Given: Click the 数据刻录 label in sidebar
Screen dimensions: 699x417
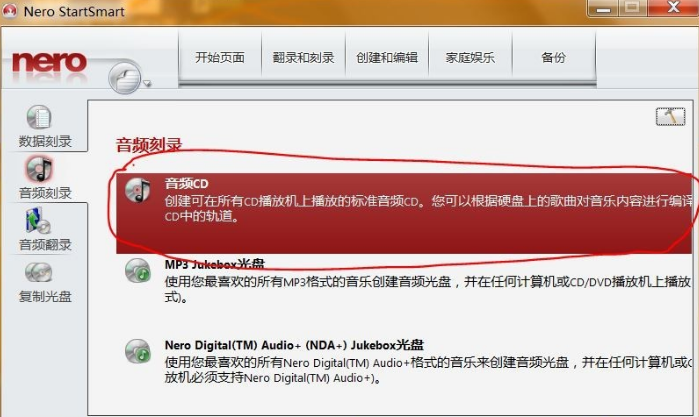Looking at the screenshot, I should (45, 141).
